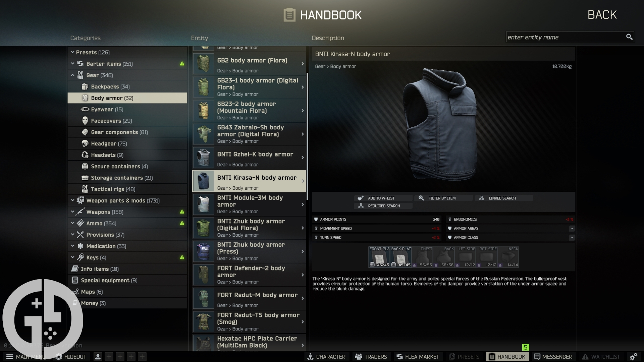Toggle visibility of Weapons category

point(72,212)
